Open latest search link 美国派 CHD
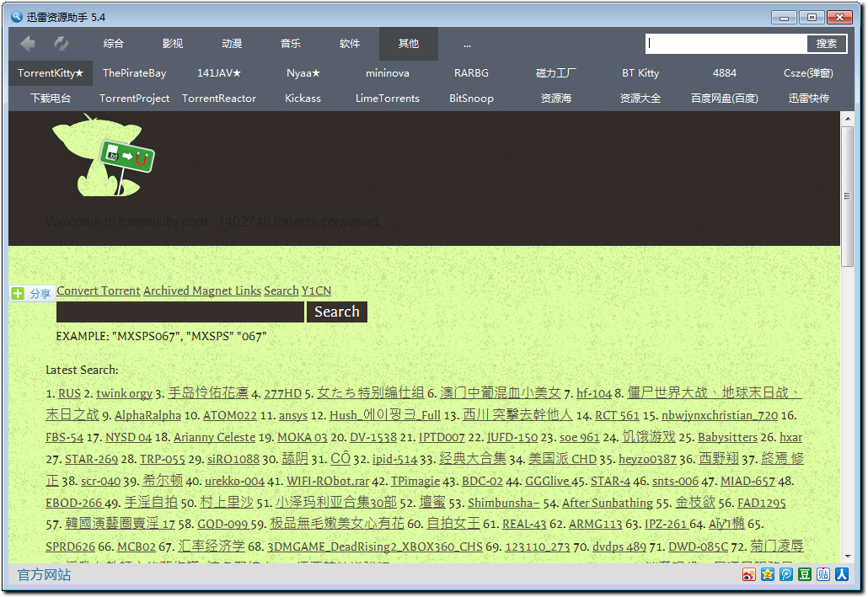This screenshot has height=597, width=868. pyautogui.click(x=562, y=459)
